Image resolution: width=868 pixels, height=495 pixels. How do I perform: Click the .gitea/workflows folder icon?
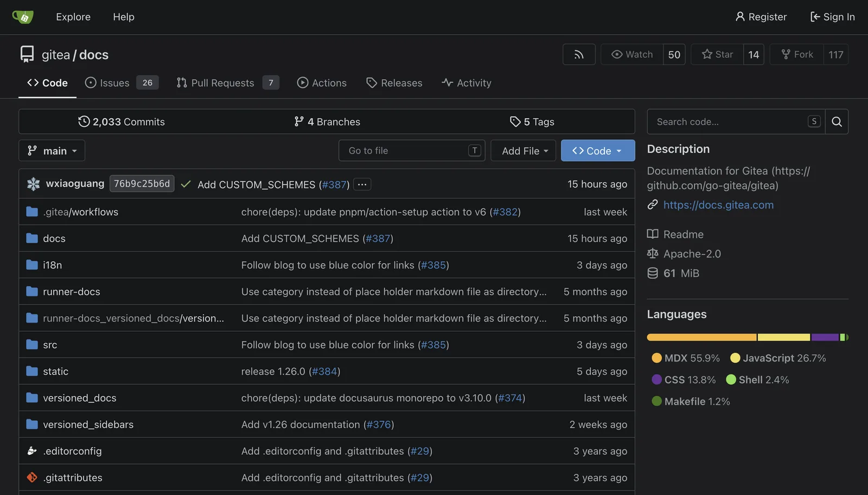pos(32,211)
